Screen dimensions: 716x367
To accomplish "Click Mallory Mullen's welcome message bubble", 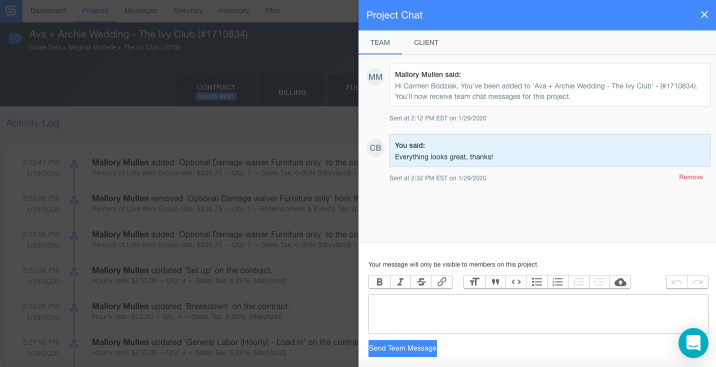I will click(550, 85).
